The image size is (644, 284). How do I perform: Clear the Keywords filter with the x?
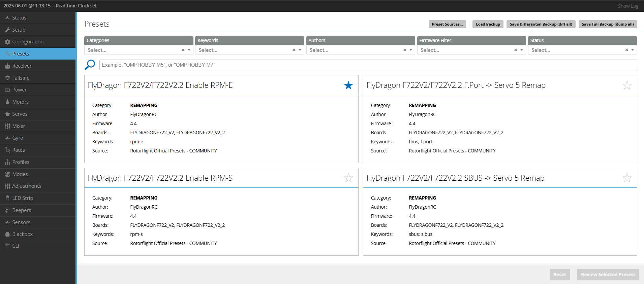(x=294, y=50)
